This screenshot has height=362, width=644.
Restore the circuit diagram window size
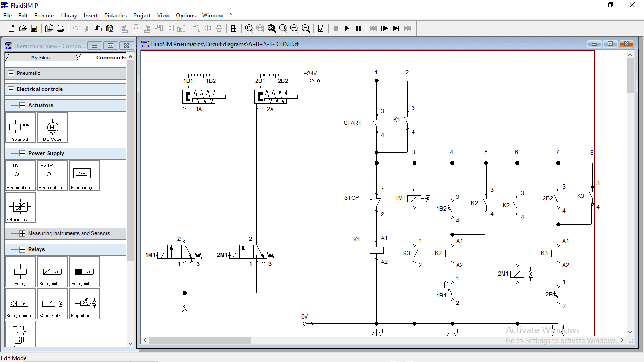610,44
